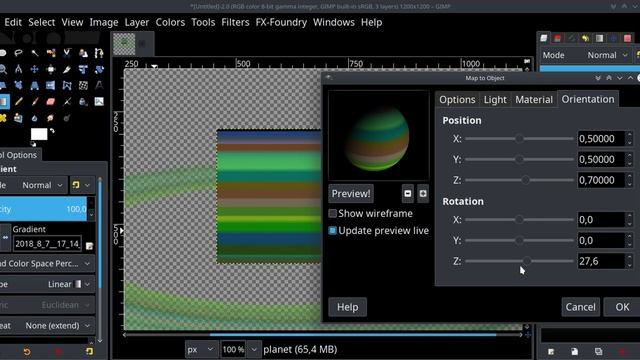Select the Smudge tool
640x360 pixels.
tap(51, 118)
